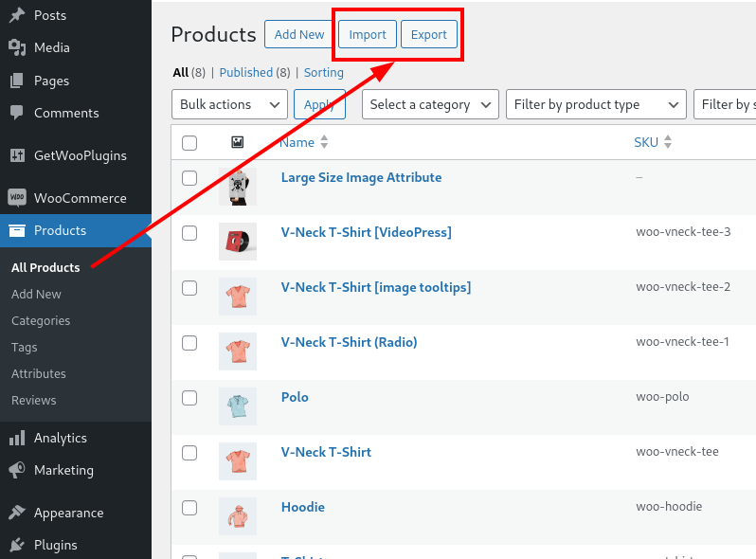Switch to Sorting view

tap(323, 72)
